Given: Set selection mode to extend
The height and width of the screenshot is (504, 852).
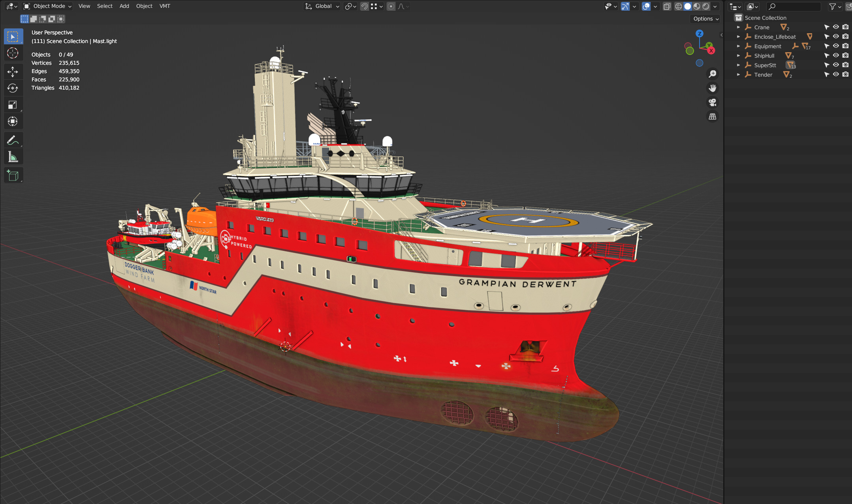Looking at the screenshot, I should click(x=34, y=19).
